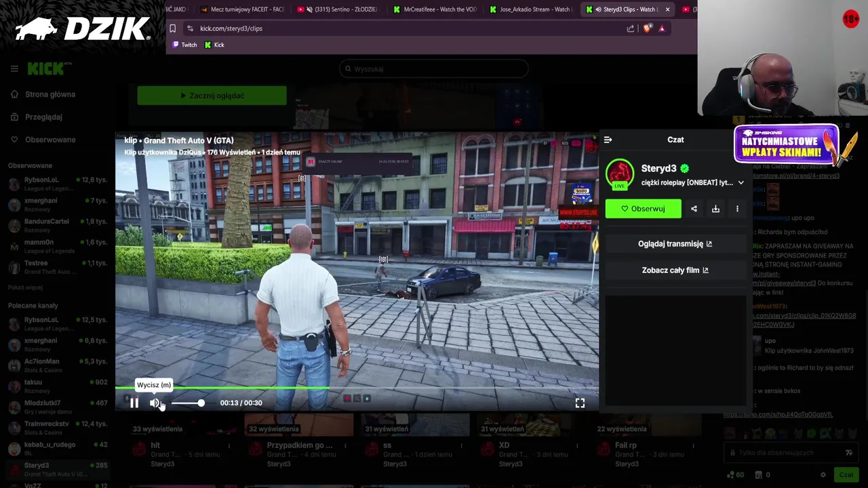Open the sidebar hamburger menu
This screenshot has height=488, width=868.
pyautogui.click(x=14, y=68)
